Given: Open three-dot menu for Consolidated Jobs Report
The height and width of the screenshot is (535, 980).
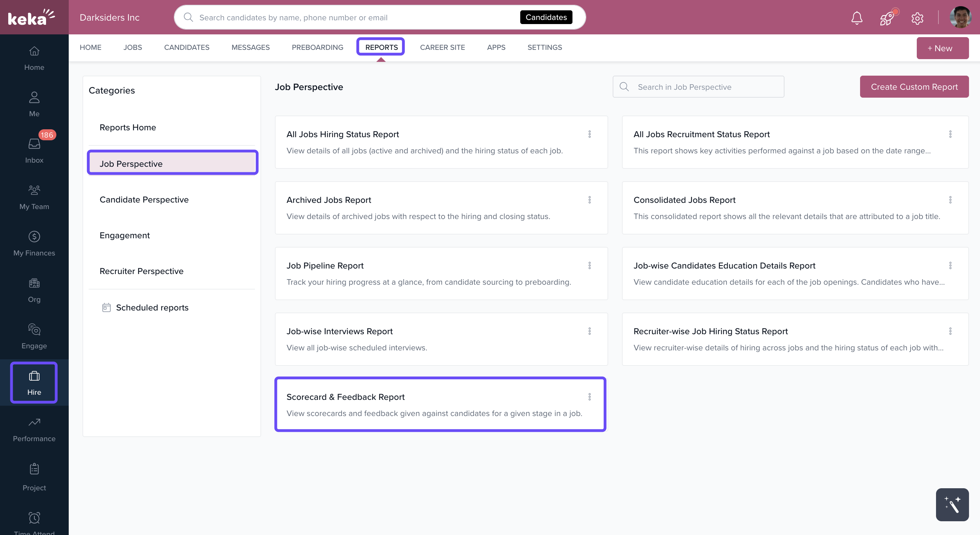Looking at the screenshot, I should (950, 200).
